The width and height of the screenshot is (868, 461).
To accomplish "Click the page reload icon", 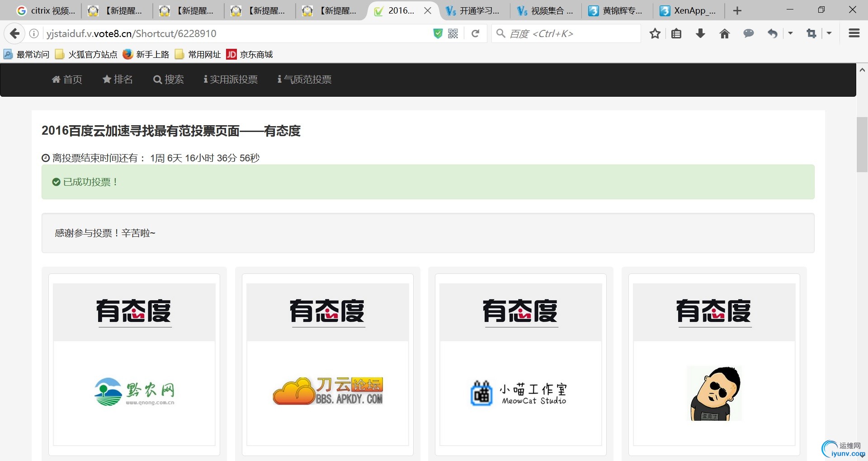I will pyautogui.click(x=475, y=33).
